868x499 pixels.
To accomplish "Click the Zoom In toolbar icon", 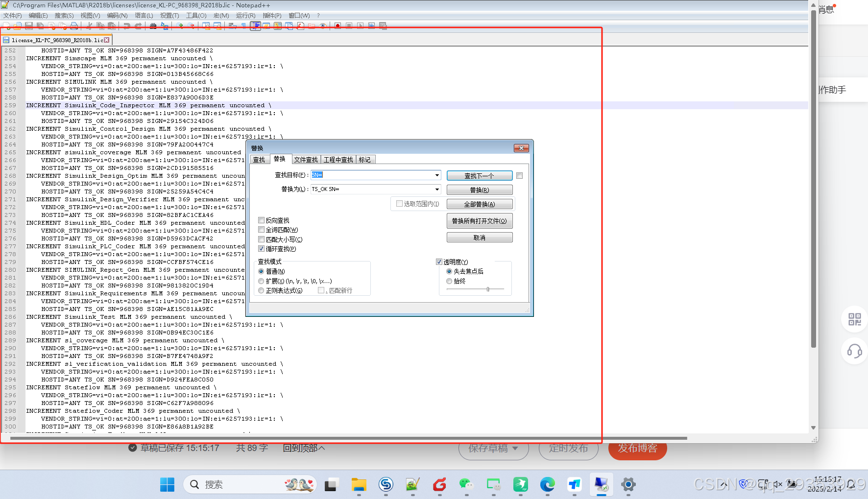I will [180, 26].
